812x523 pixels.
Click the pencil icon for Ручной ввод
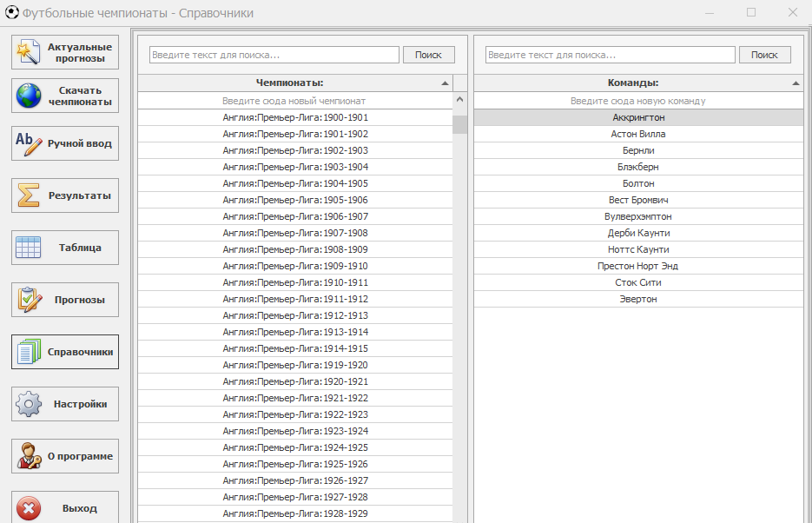[x=28, y=143]
